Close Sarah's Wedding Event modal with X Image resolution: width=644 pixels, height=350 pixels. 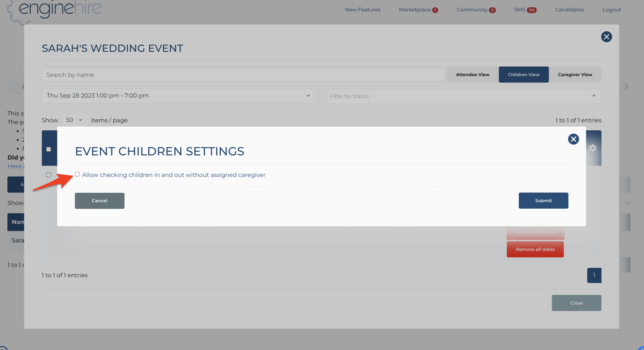[x=606, y=37]
